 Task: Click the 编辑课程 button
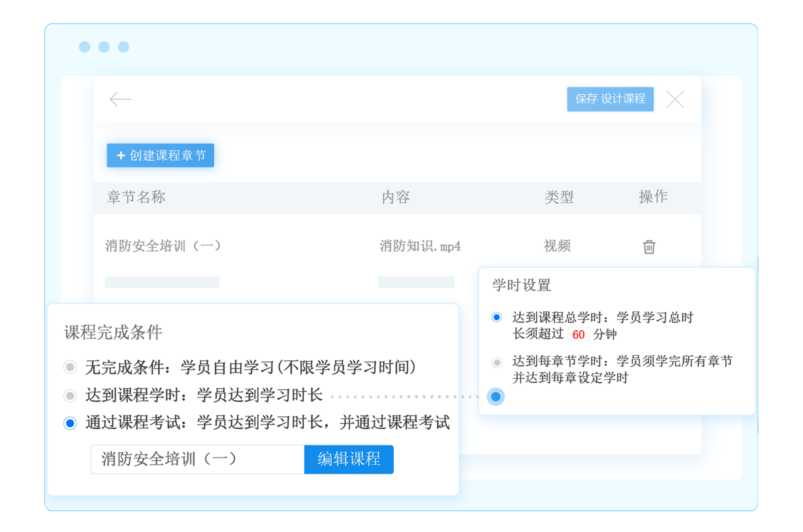click(349, 459)
